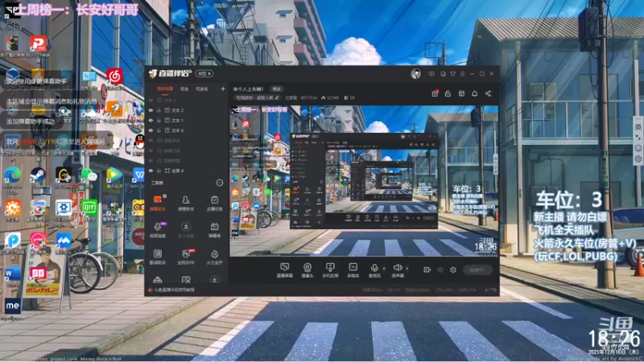The height and width of the screenshot is (362, 644).
Task: Open the 主播任务 streamer tasks tool
Action: [214, 204]
